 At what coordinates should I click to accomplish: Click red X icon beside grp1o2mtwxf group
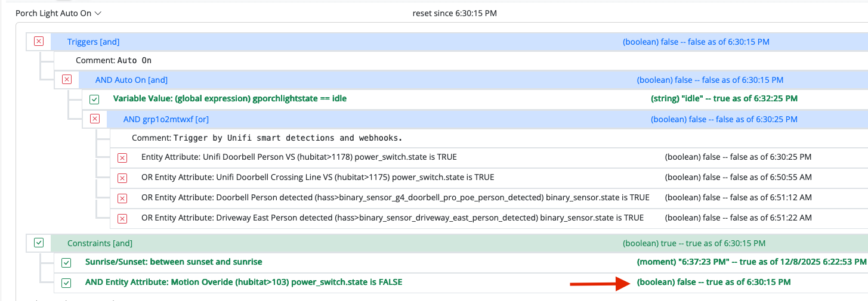94,119
